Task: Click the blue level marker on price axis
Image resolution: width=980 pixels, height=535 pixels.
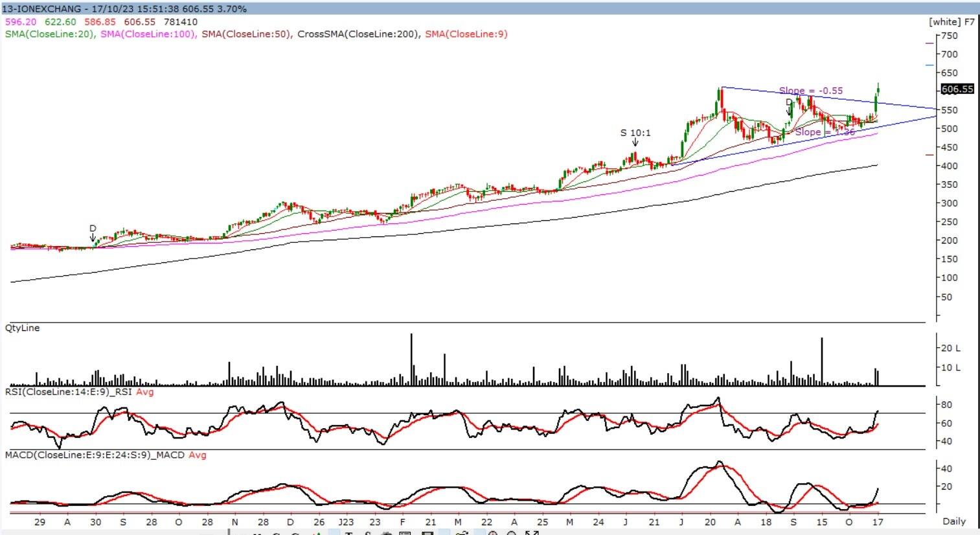Action: [x=930, y=65]
